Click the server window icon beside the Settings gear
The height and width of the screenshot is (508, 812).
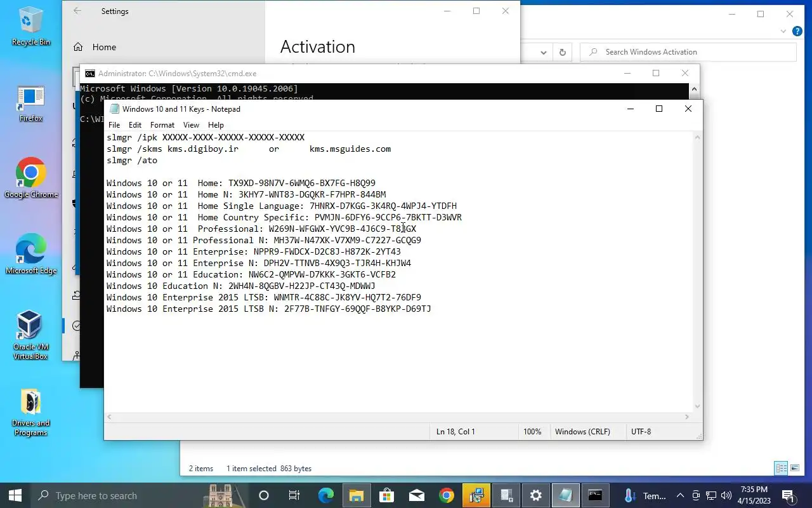[x=506, y=495]
